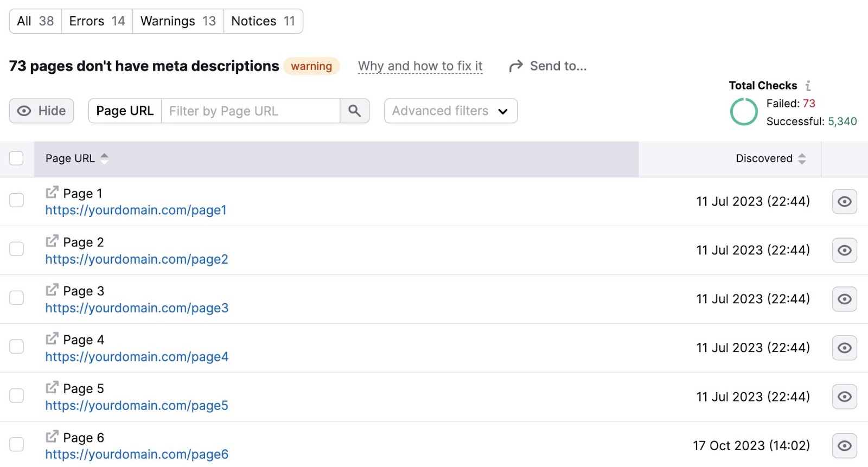
Task: Hide Page 4 row with eye button
Action: pyautogui.click(x=845, y=348)
